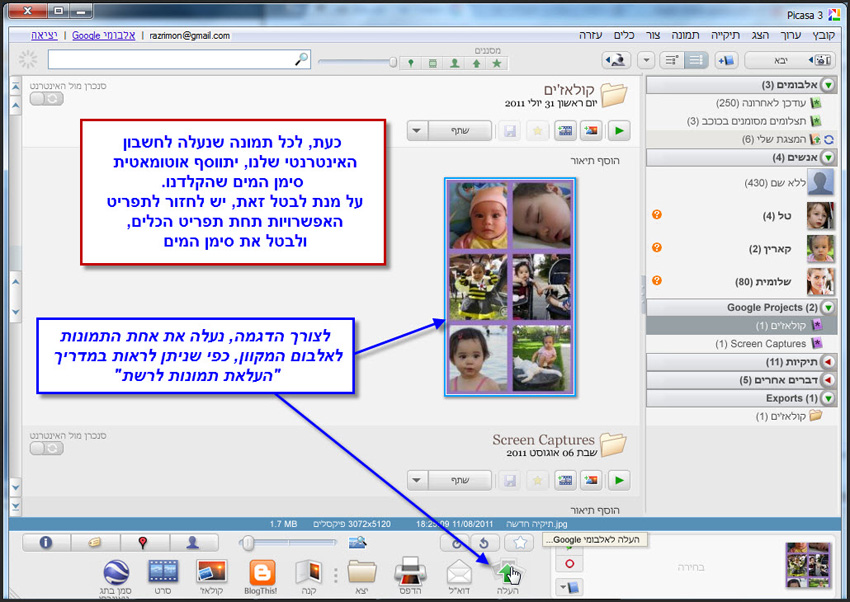Select the baby photo collage thumbnail
This screenshot has height=602, width=850.
click(x=510, y=287)
